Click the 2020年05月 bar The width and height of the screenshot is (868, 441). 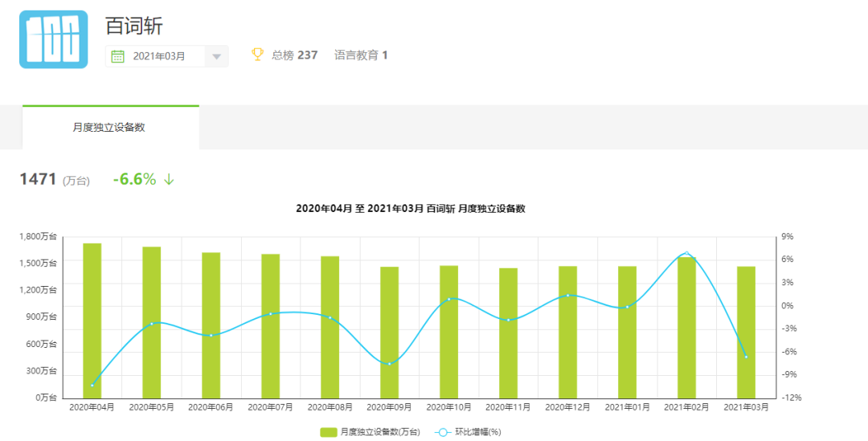(152, 323)
